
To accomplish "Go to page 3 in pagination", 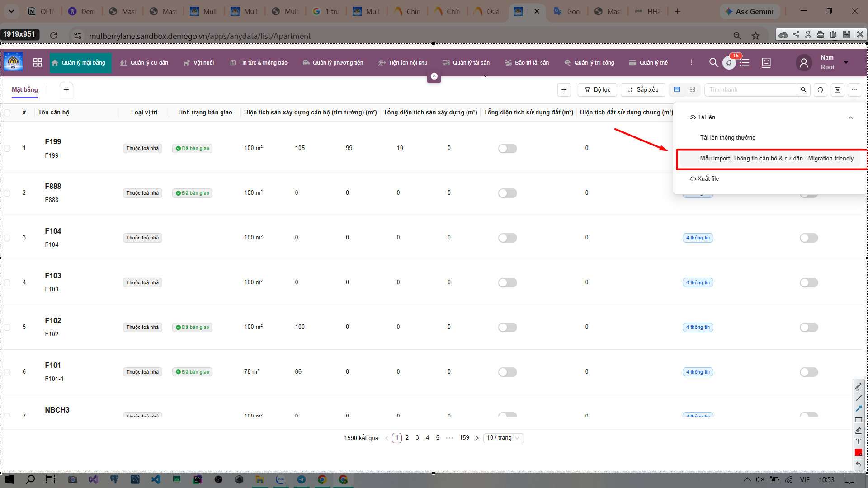I will tap(417, 437).
